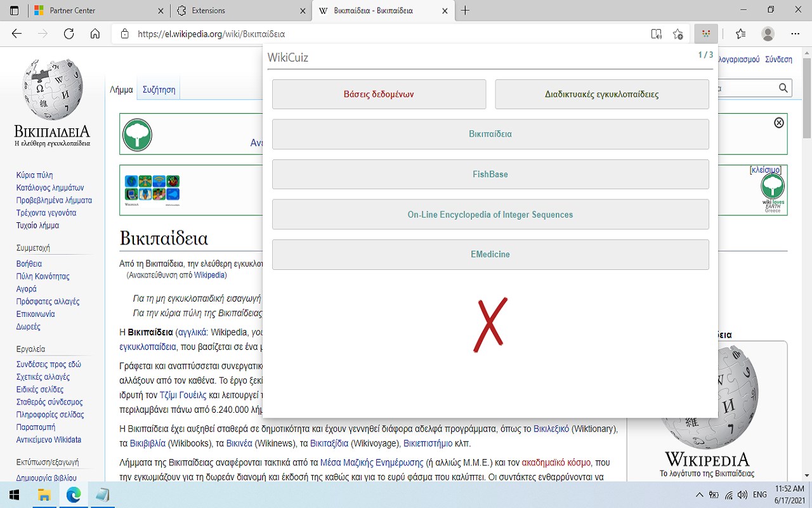812x508 pixels.
Task: Visit the Πύλη Κοινότητας link
Action: (43, 276)
